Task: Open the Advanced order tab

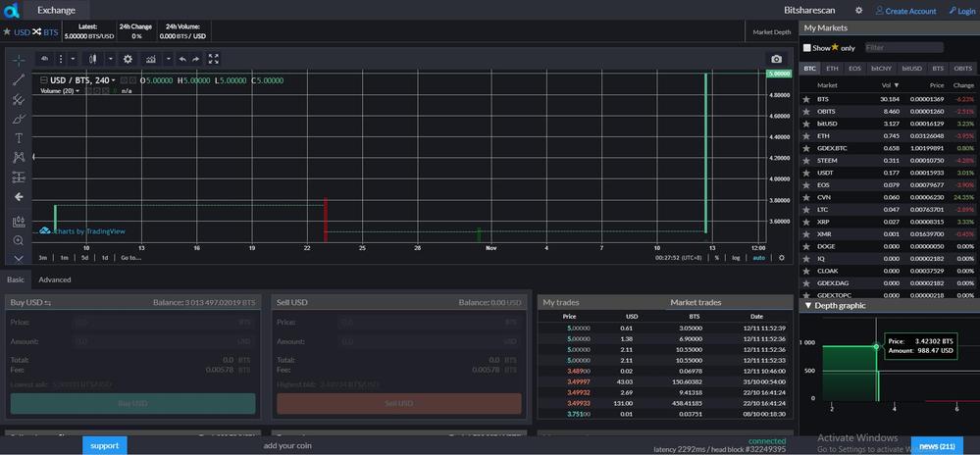Action: [54, 279]
